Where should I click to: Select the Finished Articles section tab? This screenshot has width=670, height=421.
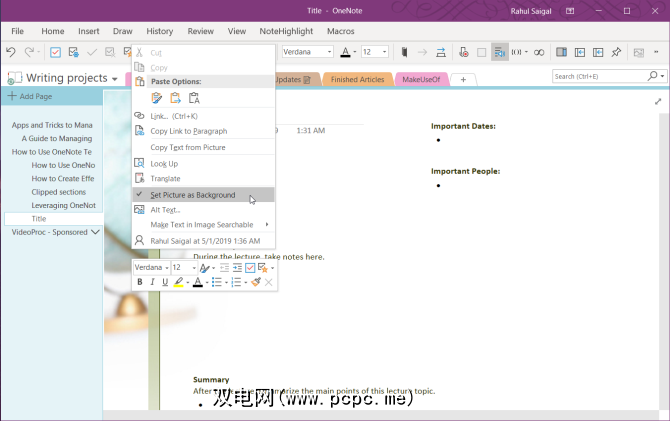(357, 79)
